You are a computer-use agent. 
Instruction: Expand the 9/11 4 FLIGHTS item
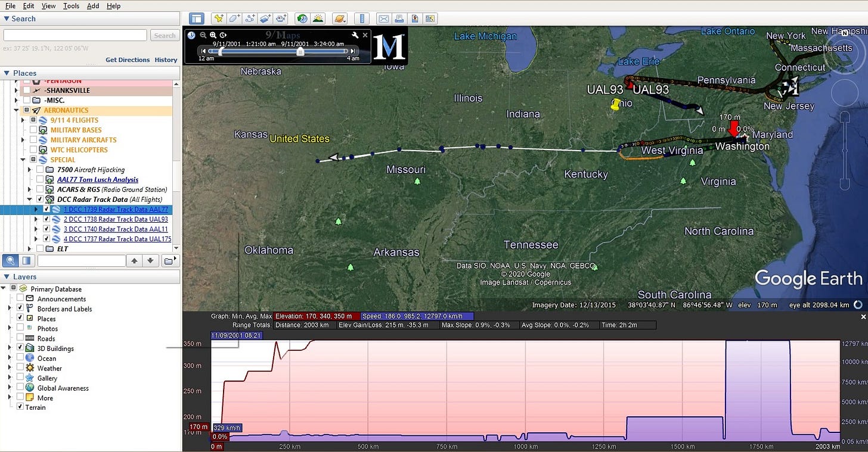point(24,120)
